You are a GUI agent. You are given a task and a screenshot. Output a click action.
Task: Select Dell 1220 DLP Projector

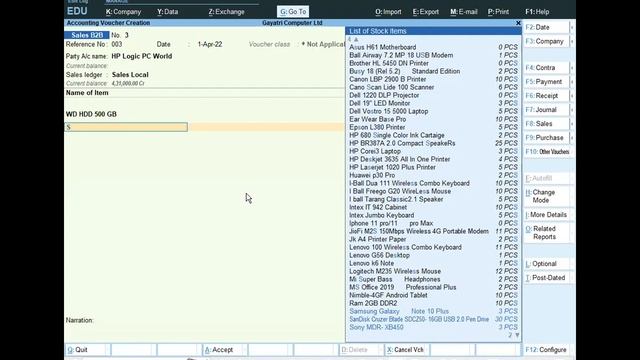pyautogui.click(x=433, y=95)
